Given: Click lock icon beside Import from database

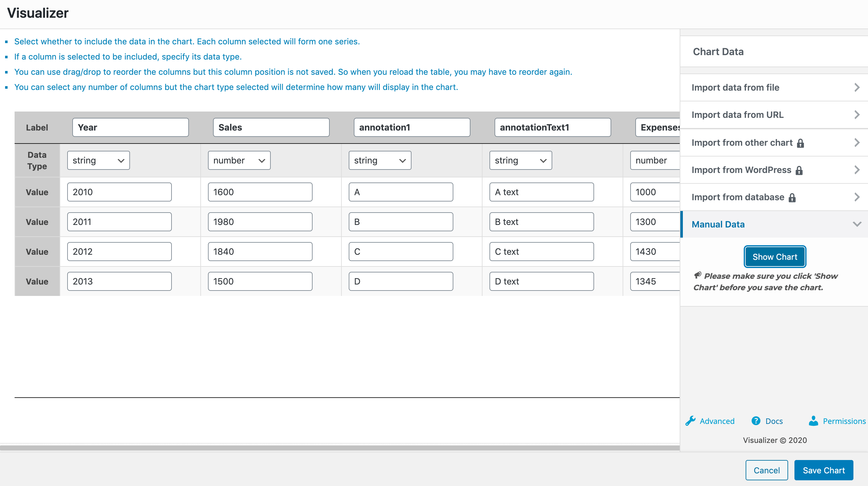Looking at the screenshot, I should tap(792, 198).
